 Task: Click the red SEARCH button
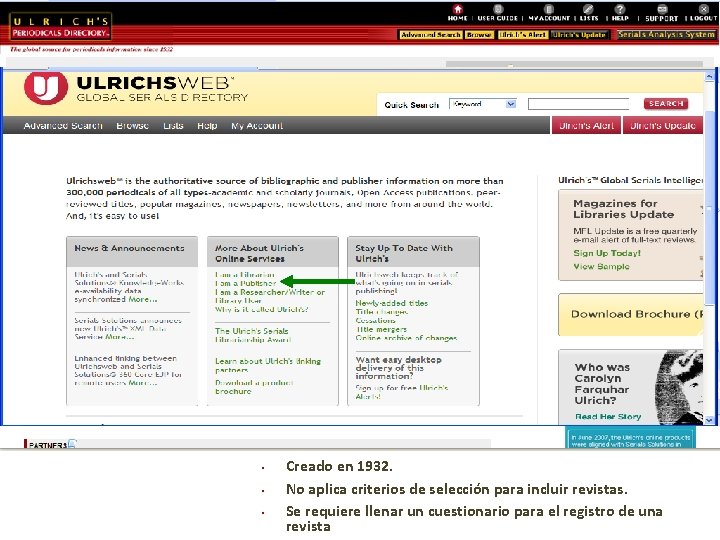(x=666, y=104)
